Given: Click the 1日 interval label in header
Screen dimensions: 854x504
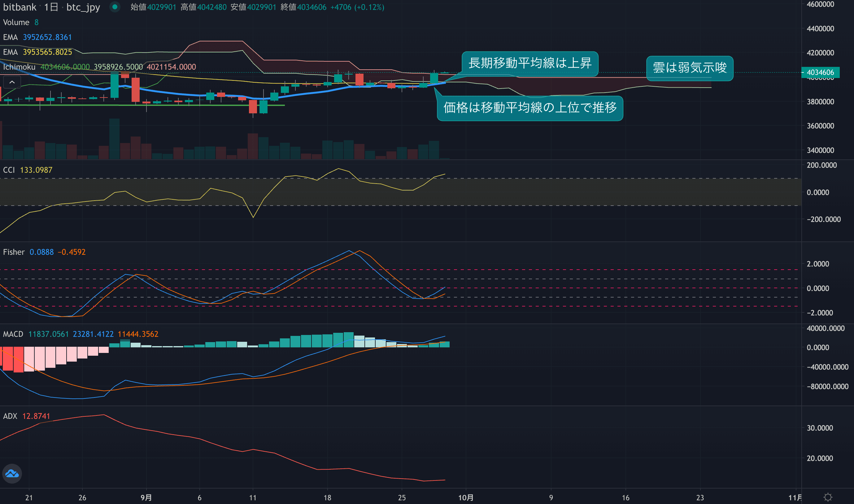Looking at the screenshot, I should pos(51,7).
